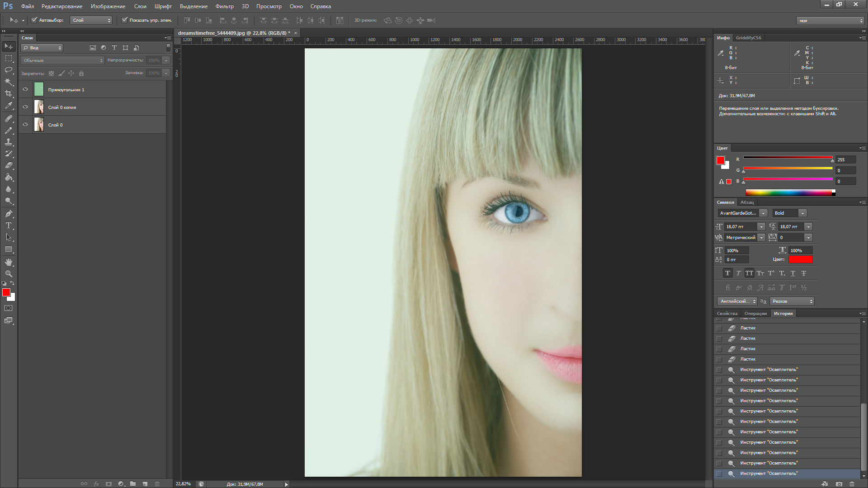Select the Brush tool
The image size is (868, 488).
coord(9,130)
